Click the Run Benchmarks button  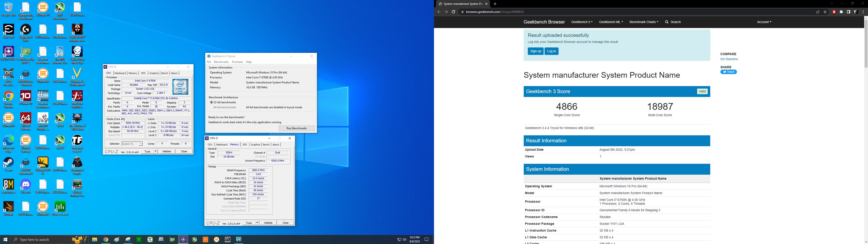(297, 128)
